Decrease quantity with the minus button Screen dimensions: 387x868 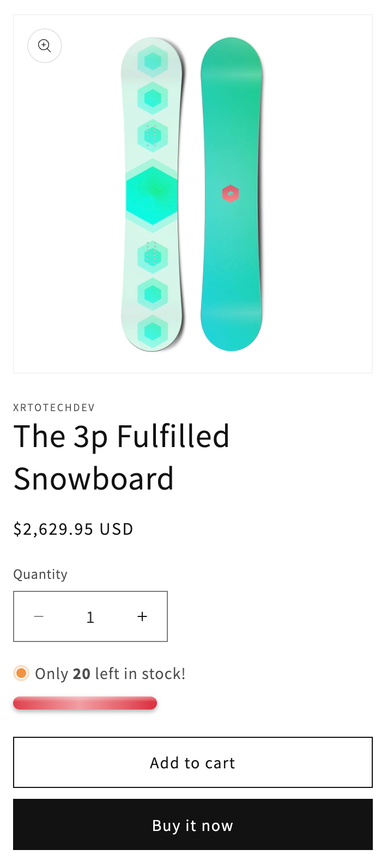39,616
